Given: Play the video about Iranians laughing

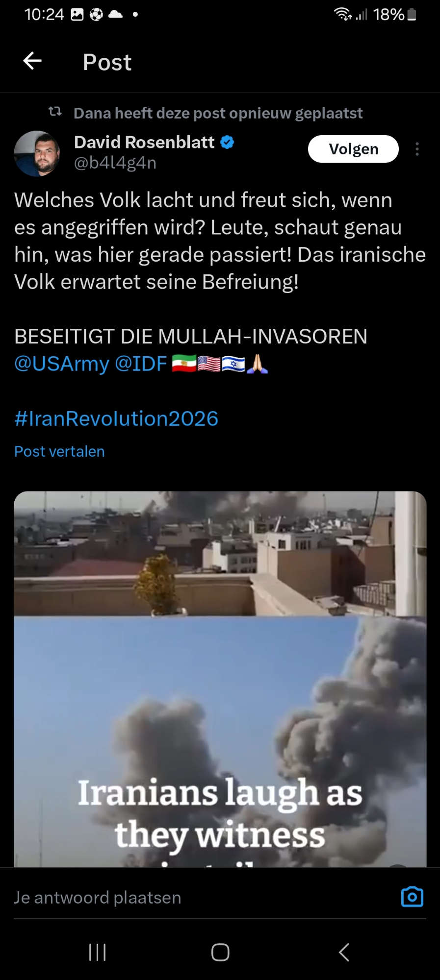Looking at the screenshot, I should point(220,679).
